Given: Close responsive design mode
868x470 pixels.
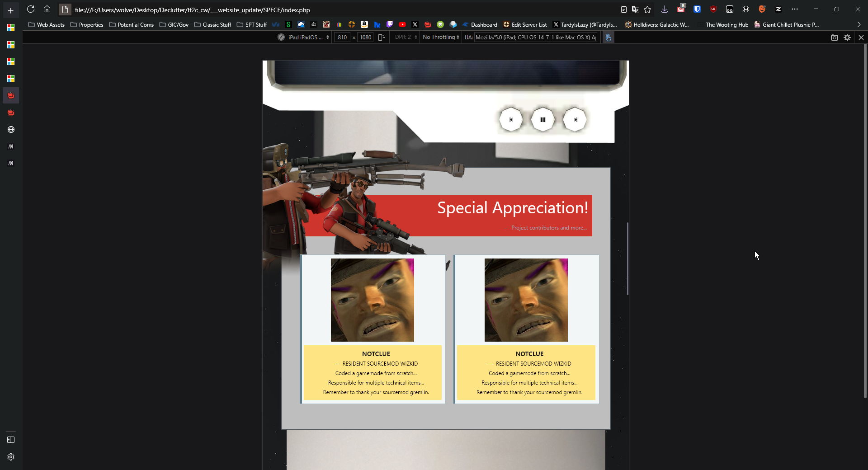Looking at the screenshot, I should (x=861, y=38).
